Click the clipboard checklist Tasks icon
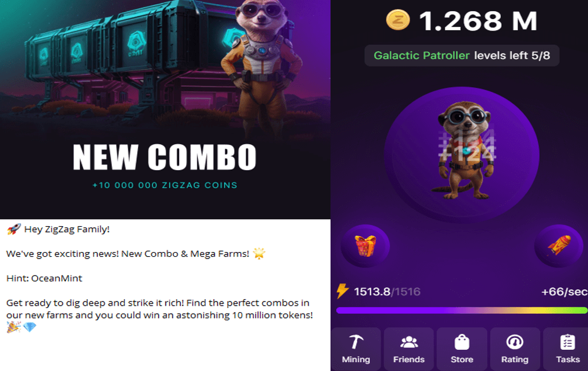The height and width of the screenshot is (371, 588). pyautogui.click(x=567, y=342)
